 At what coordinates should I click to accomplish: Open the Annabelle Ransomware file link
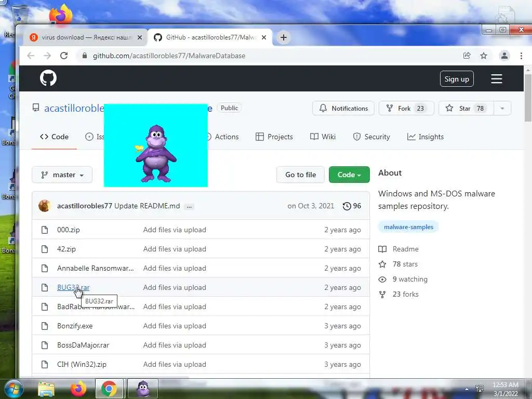[96, 268]
